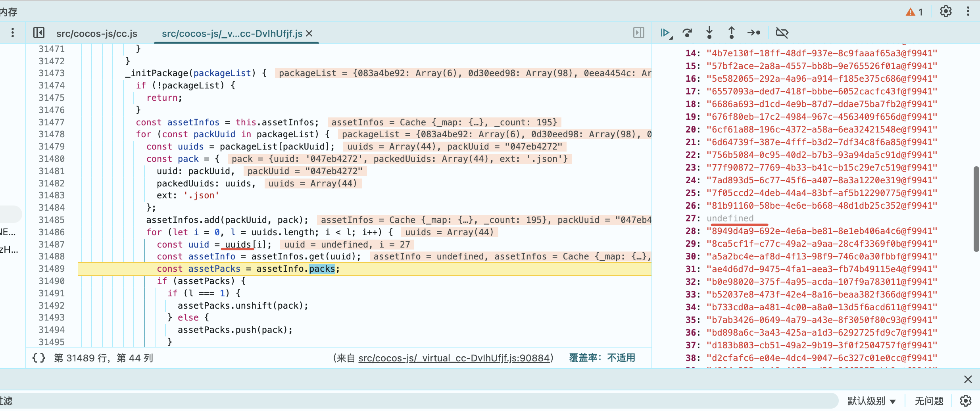Resume script execution
This screenshot has height=411, width=980.
tap(666, 33)
